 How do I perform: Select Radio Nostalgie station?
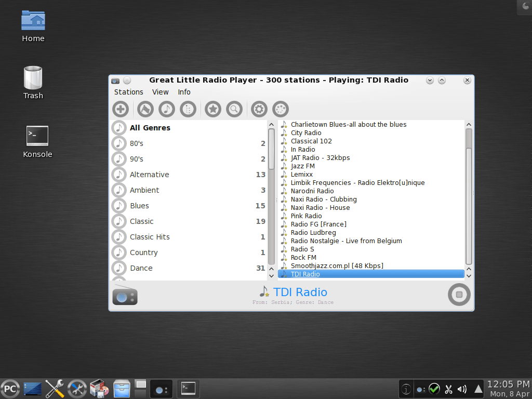click(x=346, y=241)
